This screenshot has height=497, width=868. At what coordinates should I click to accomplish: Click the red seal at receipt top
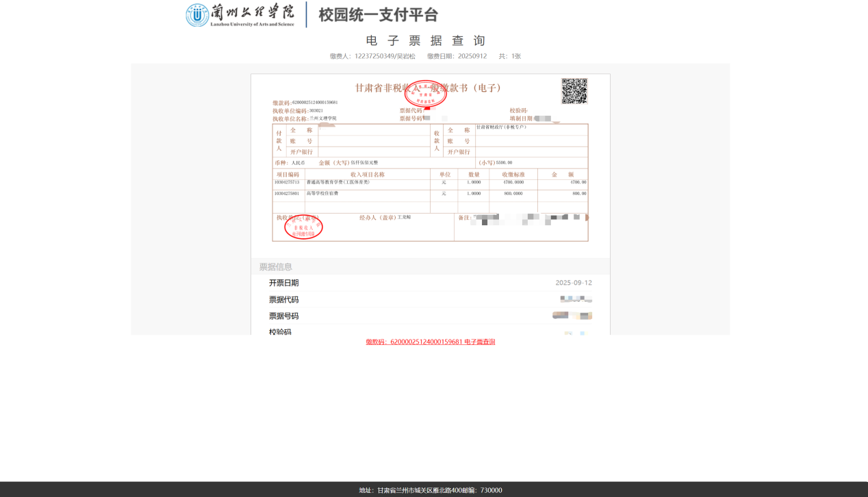[425, 94]
